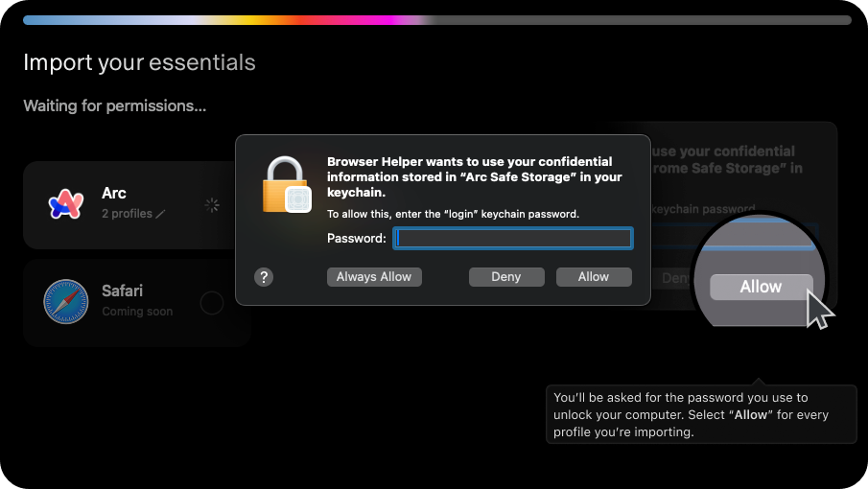Click the Always Allow button
The height and width of the screenshot is (489, 868).
374,276
